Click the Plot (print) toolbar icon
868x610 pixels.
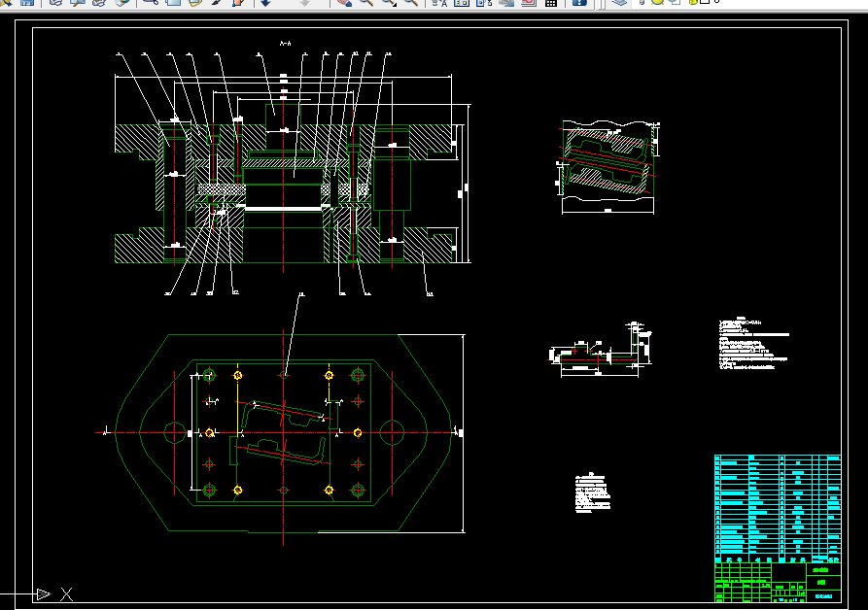click(x=55, y=2)
